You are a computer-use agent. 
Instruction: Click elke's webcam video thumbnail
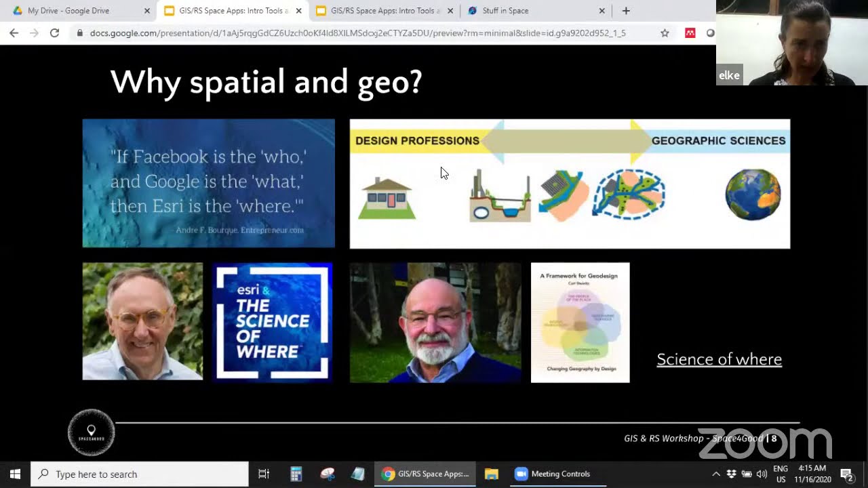tap(792, 43)
